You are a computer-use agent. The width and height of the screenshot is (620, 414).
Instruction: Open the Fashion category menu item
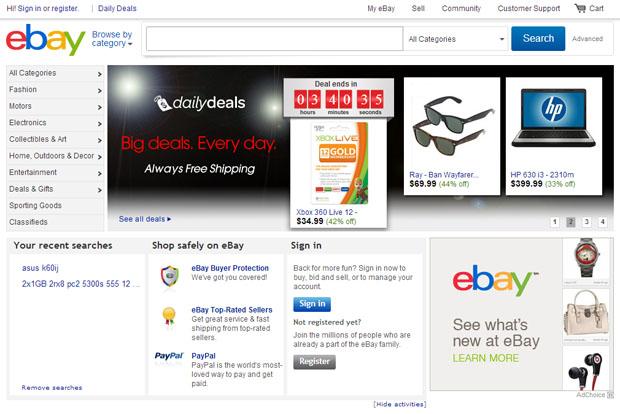pos(55,90)
